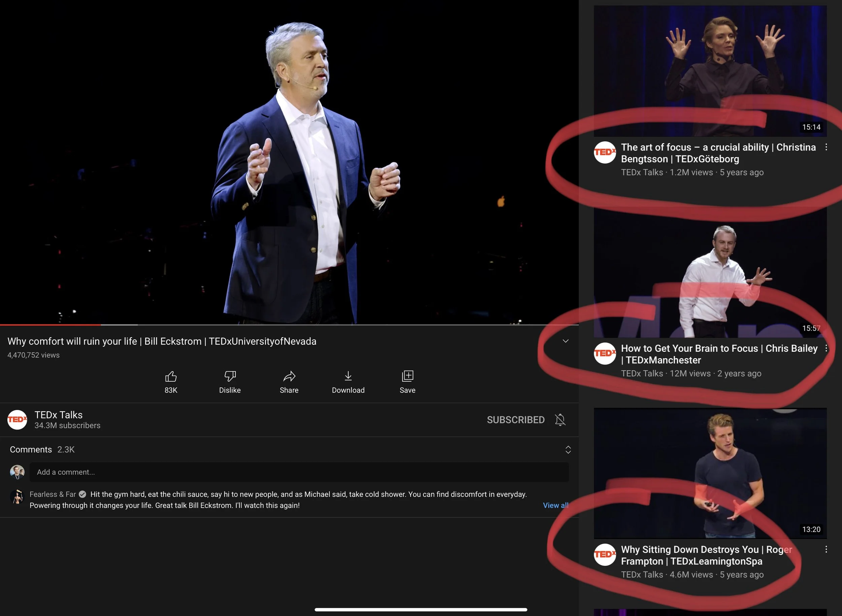Open three-dot menu for Chris Bailey video
The height and width of the screenshot is (616, 842).
tap(826, 348)
